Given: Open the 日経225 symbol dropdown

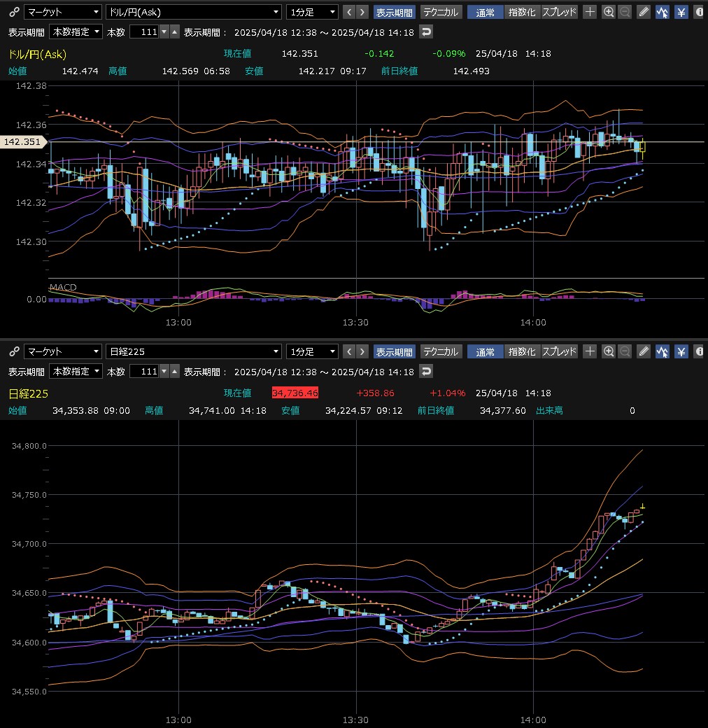Looking at the screenshot, I should tap(194, 351).
